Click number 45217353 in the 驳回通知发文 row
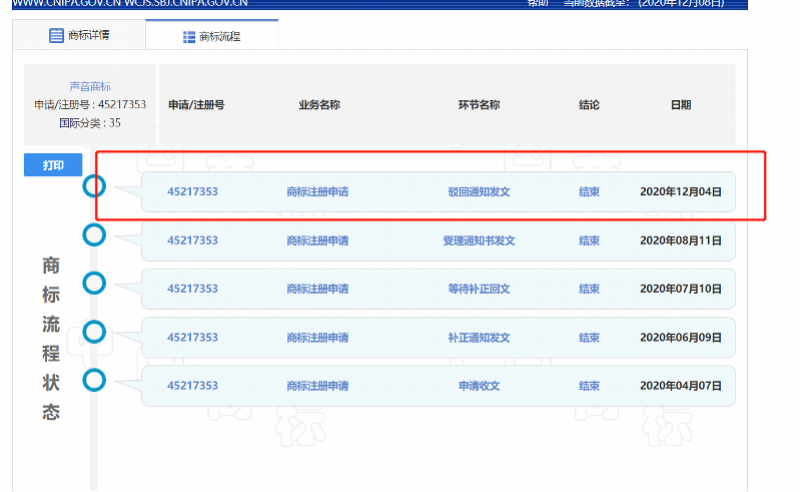 pos(192,192)
